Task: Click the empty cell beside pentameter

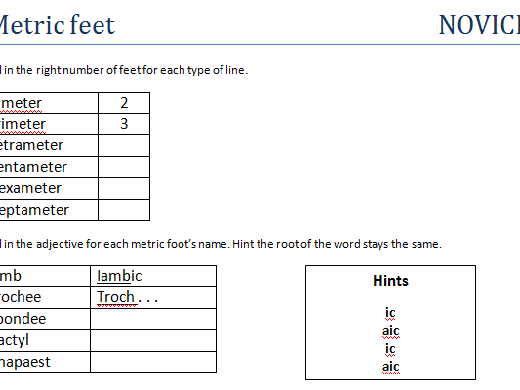Action: point(124,167)
